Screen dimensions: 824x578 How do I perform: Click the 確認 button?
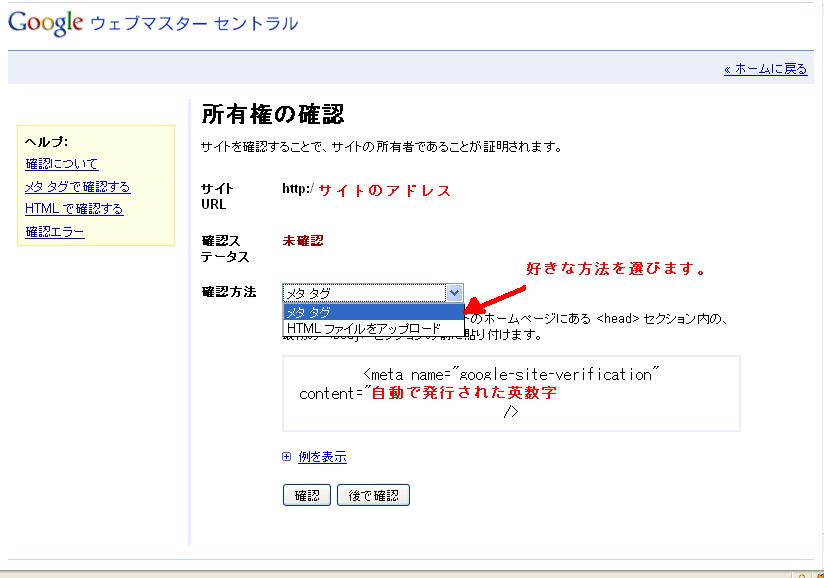pos(307,495)
